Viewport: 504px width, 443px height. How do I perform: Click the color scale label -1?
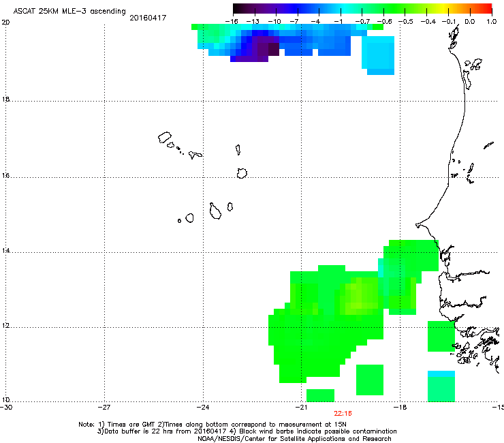[x=338, y=22]
